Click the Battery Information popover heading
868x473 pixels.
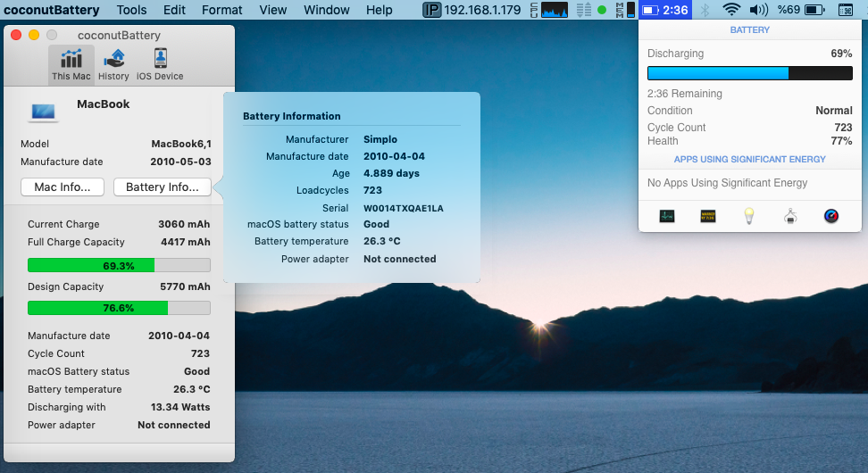[292, 116]
